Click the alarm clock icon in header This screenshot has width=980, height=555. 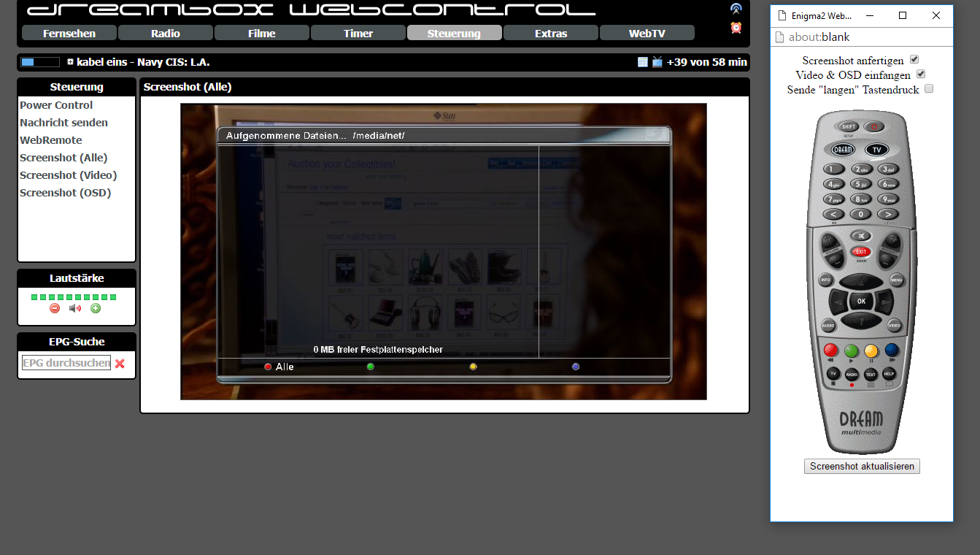click(x=736, y=28)
